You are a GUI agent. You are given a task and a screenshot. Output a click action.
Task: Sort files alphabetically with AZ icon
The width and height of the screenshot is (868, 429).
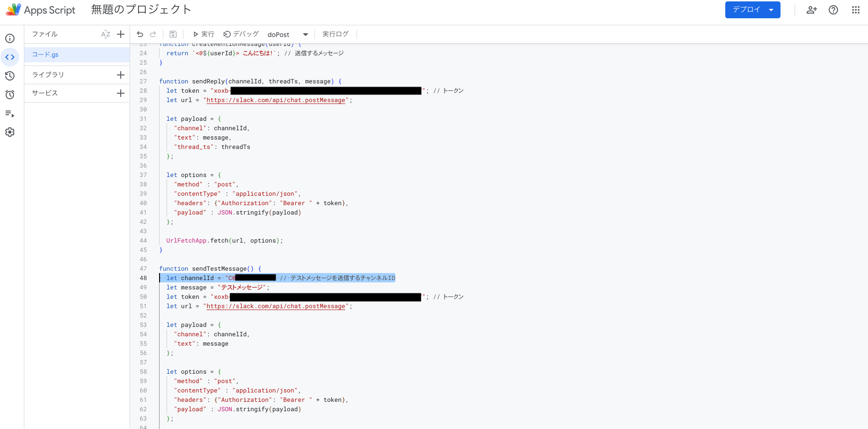click(106, 34)
